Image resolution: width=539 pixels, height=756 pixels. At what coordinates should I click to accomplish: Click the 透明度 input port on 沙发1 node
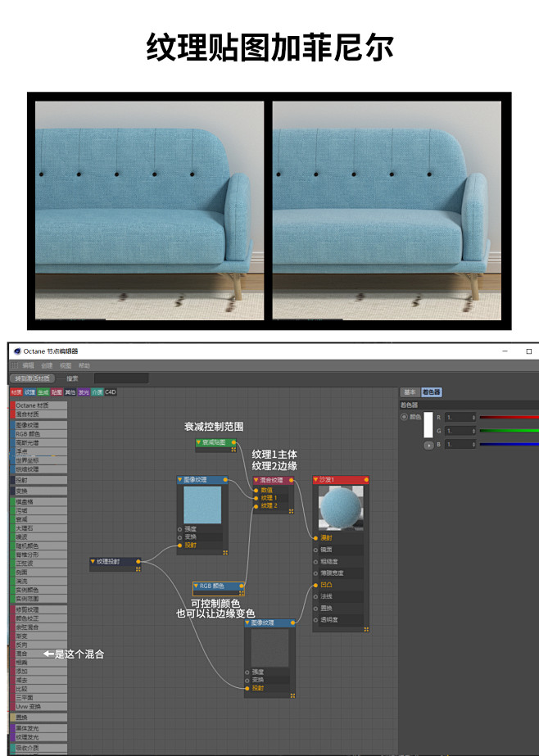coord(316,620)
